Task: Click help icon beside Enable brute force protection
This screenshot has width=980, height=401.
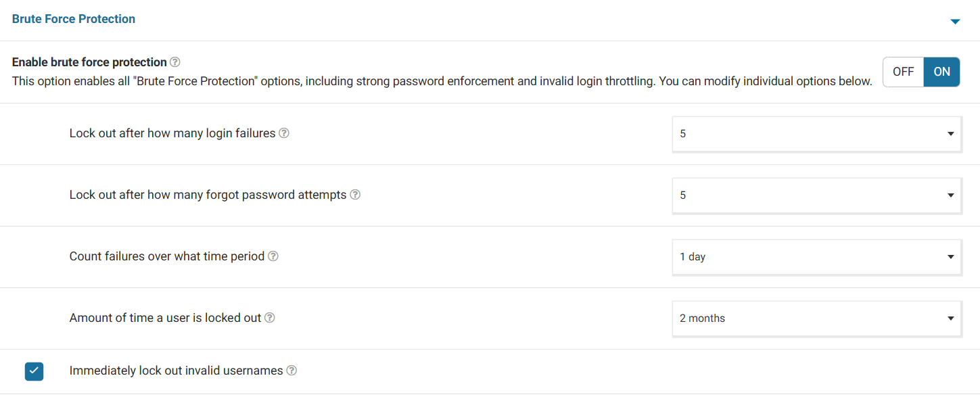Action: tap(175, 62)
